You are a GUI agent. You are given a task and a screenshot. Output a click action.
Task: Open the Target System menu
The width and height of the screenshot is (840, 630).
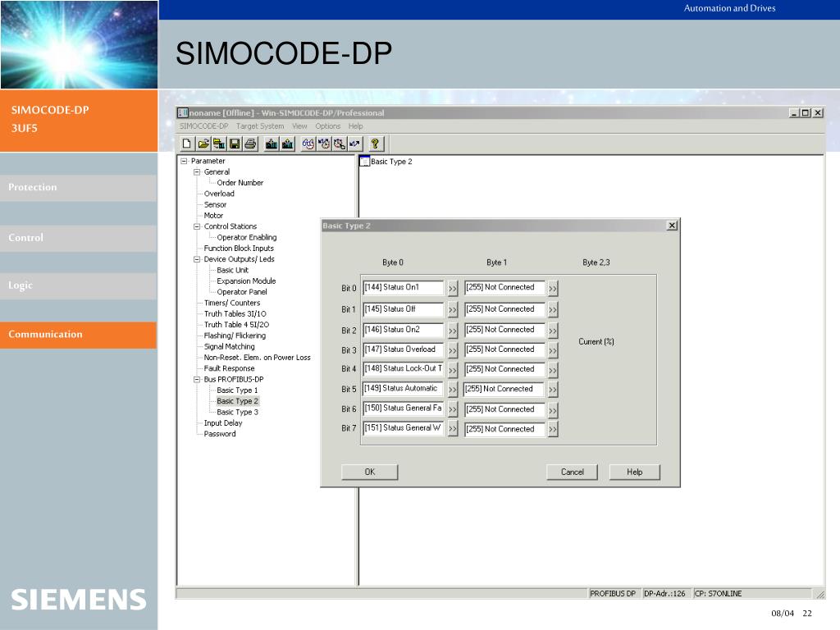260,126
